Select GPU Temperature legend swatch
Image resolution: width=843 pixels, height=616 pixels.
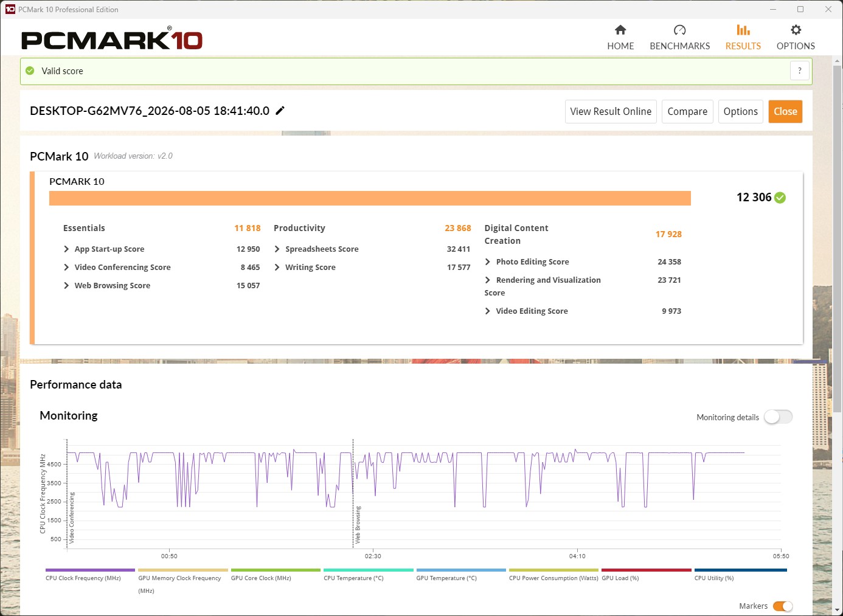point(461,570)
